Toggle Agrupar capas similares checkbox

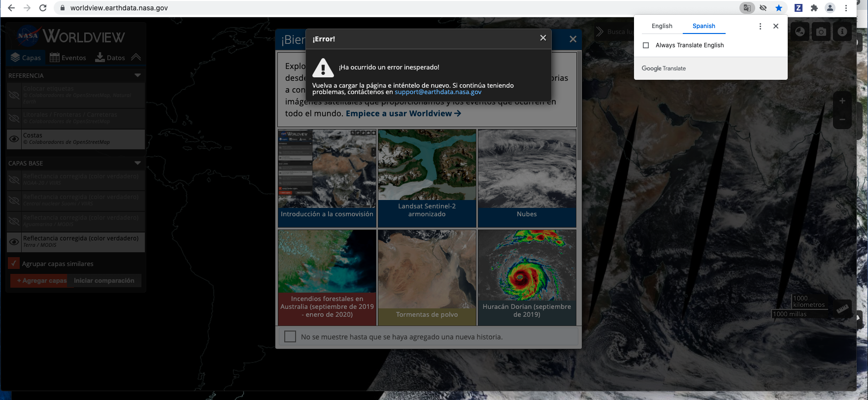[14, 264]
